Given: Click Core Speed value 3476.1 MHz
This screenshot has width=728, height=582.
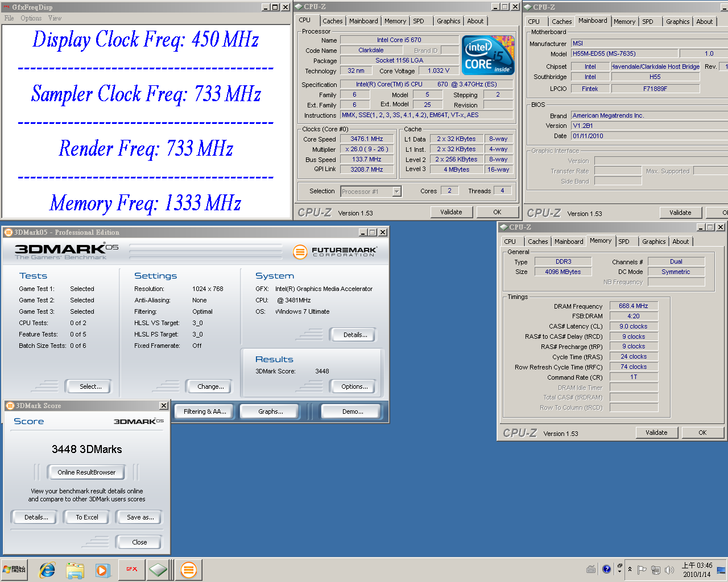Looking at the screenshot, I should [367, 139].
